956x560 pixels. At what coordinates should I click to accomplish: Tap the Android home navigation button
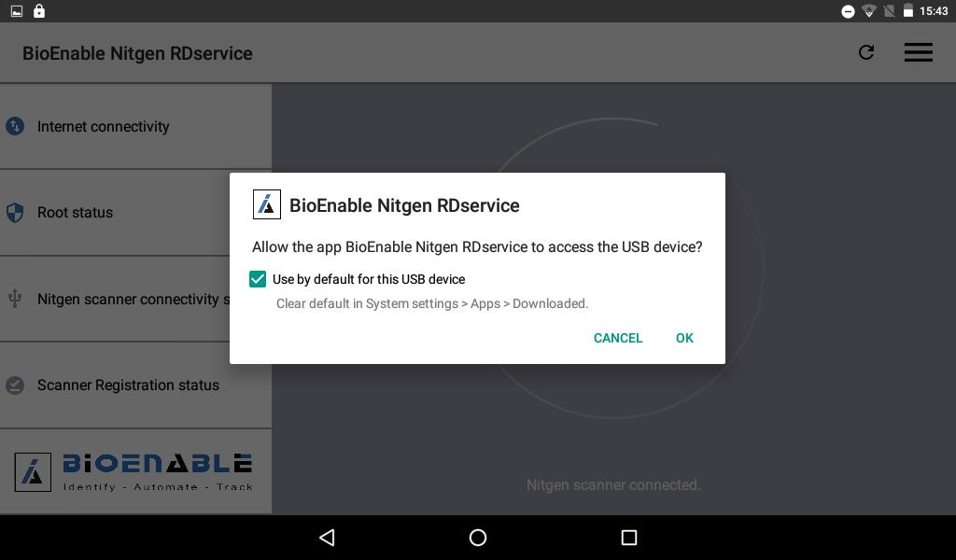(478, 538)
